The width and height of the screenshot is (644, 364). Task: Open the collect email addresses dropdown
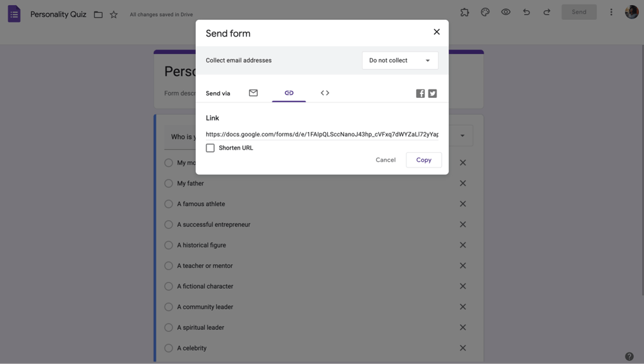[x=400, y=61]
